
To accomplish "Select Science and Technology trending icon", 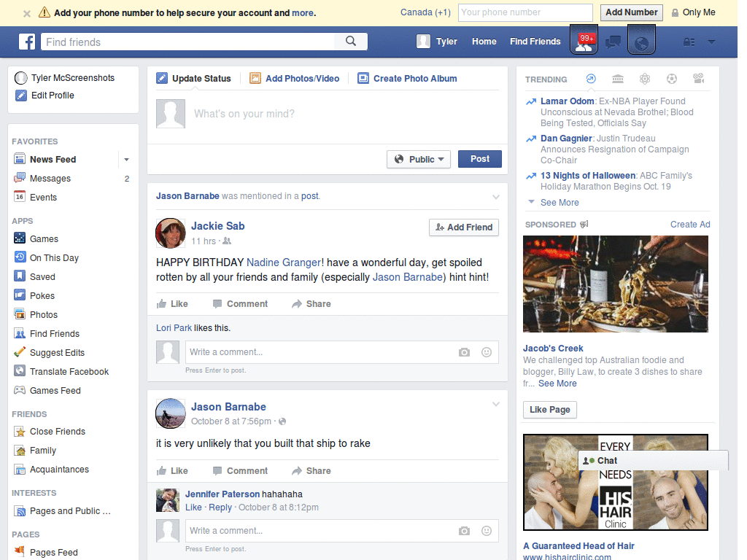I will pyautogui.click(x=645, y=79).
